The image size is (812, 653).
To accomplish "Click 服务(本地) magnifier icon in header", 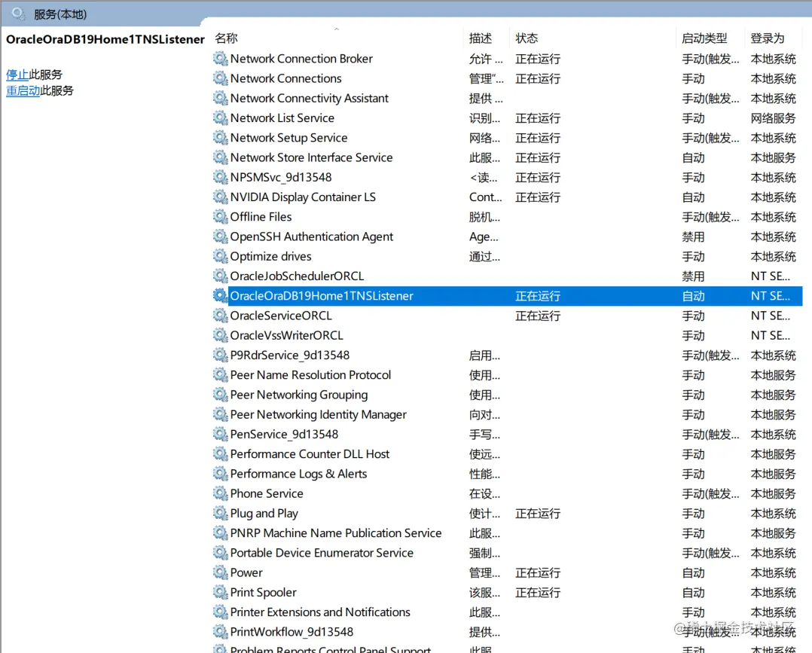I will coord(19,14).
